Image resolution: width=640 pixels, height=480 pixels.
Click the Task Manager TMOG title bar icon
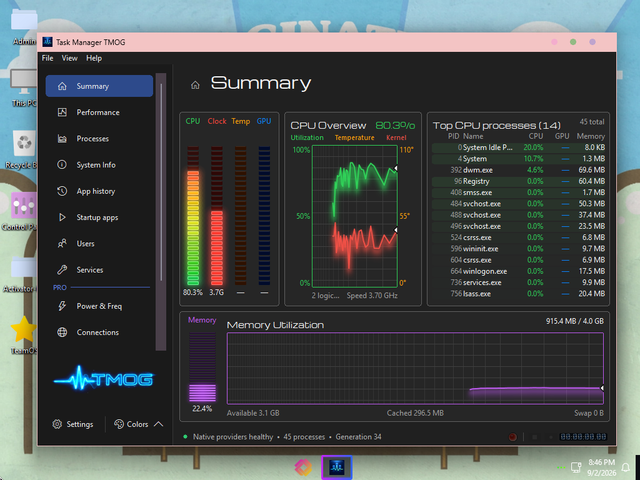47,42
